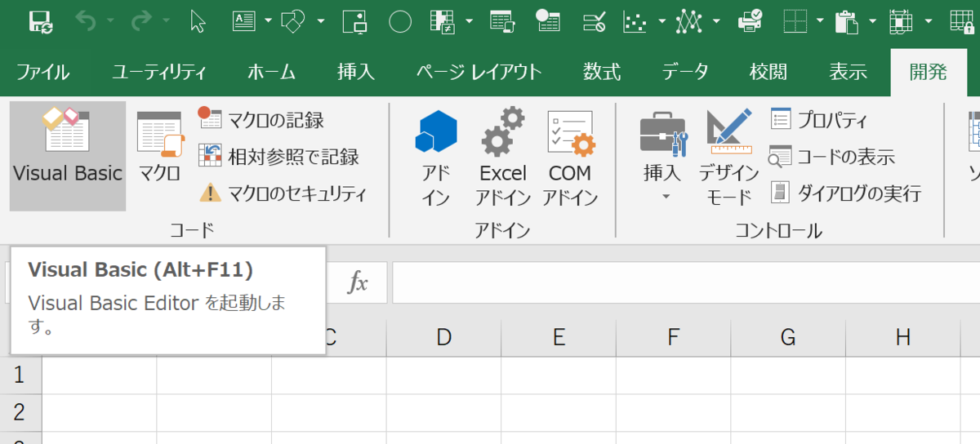Image resolution: width=980 pixels, height=444 pixels.
Task: Select row 1 header
Action: click(20, 375)
